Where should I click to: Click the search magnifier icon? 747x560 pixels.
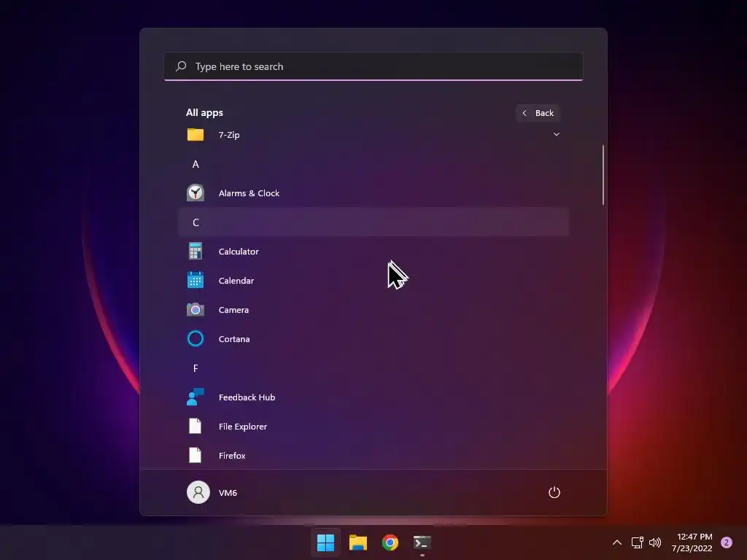tap(181, 66)
